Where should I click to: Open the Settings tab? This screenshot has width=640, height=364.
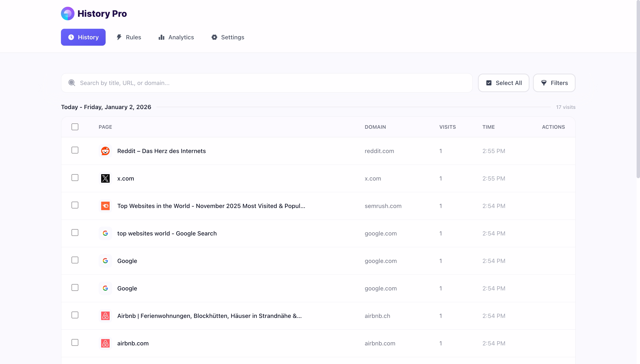pyautogui.click(x=227, y=37)
